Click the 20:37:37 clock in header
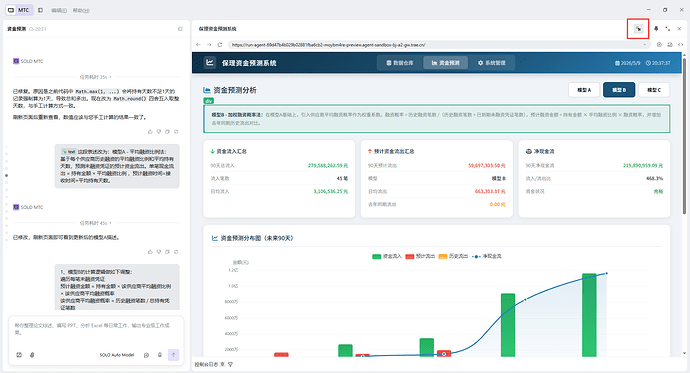 (658, 63)
